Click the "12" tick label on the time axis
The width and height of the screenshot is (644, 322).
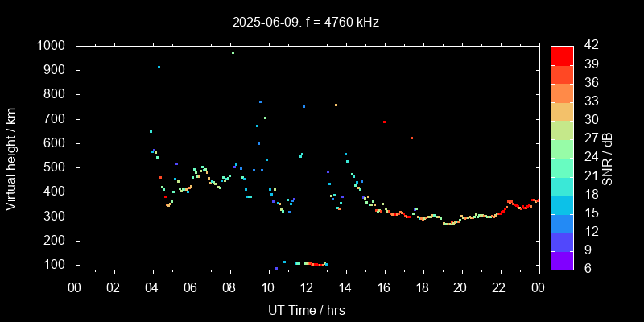click(x=307, y=287)
